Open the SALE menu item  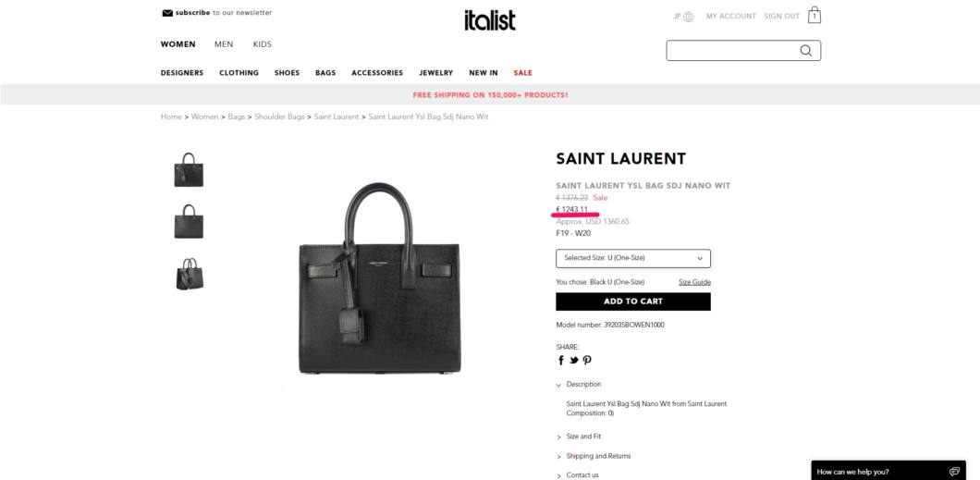pyautogui.click(x=522, y=73)
